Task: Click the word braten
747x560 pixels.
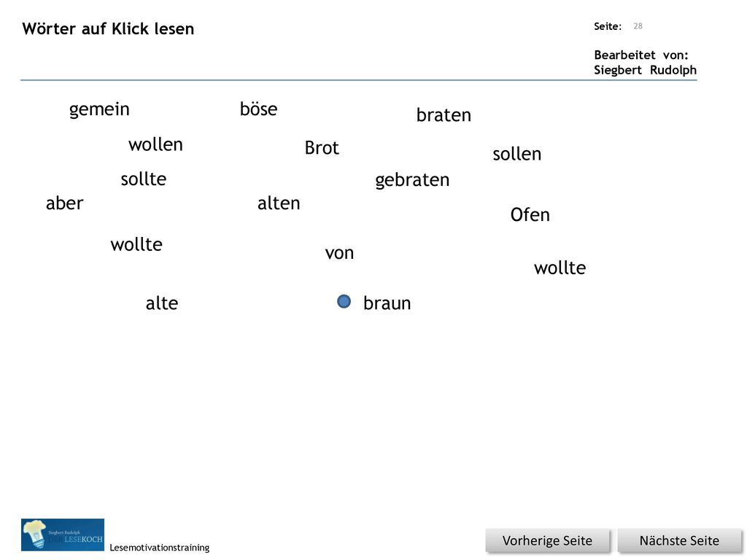Action: pos(444,115)
